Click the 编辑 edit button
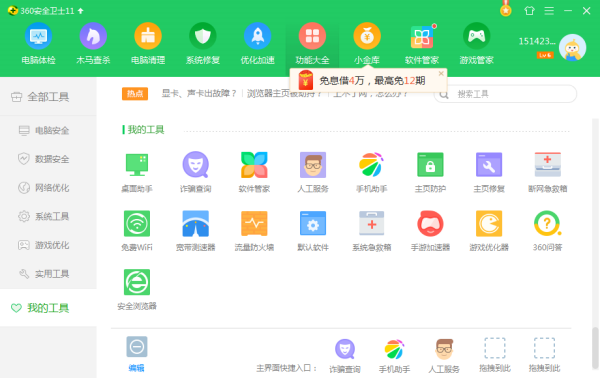600x378 pixels. point(137,354)
